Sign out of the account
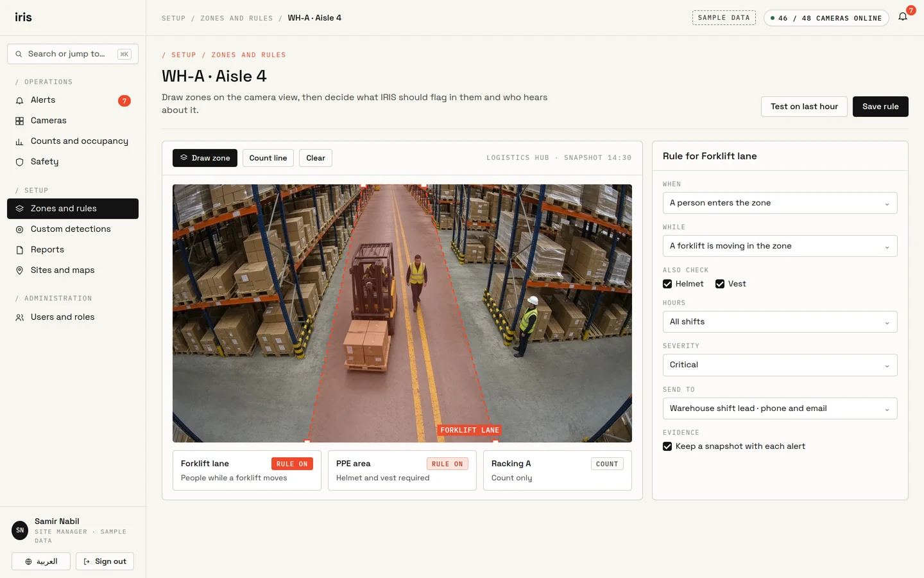924x578 pixels. pyautogui.click(x=105, y=561)
